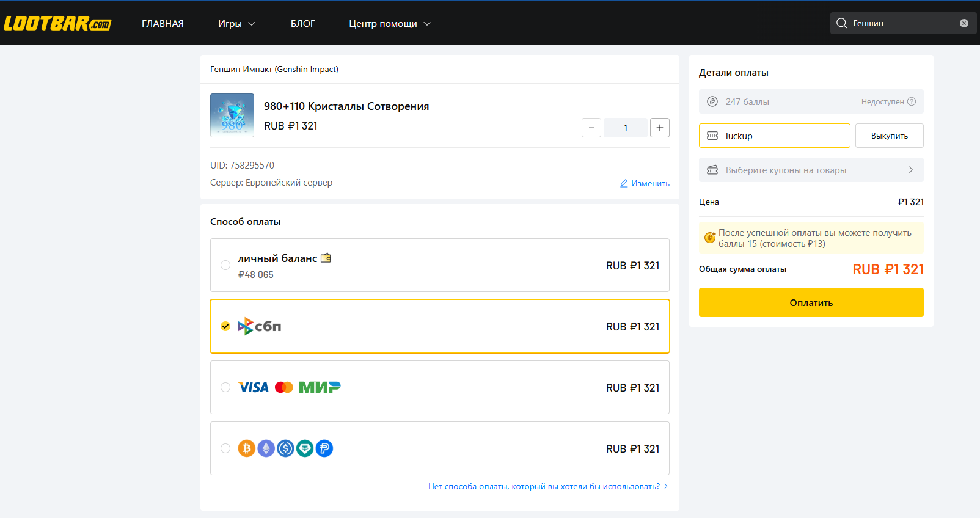
Task: Click the arrow chevron after the payment method link
Action: (x=666, y=486)
